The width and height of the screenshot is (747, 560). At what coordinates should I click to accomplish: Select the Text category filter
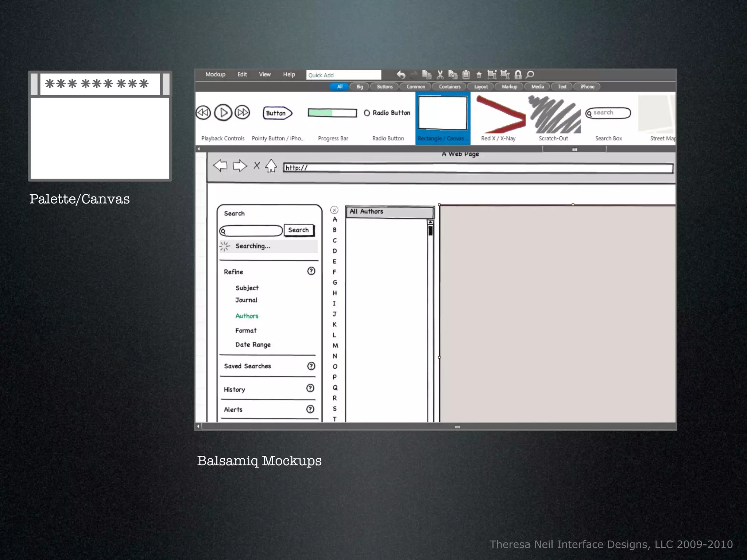(562, 87)
